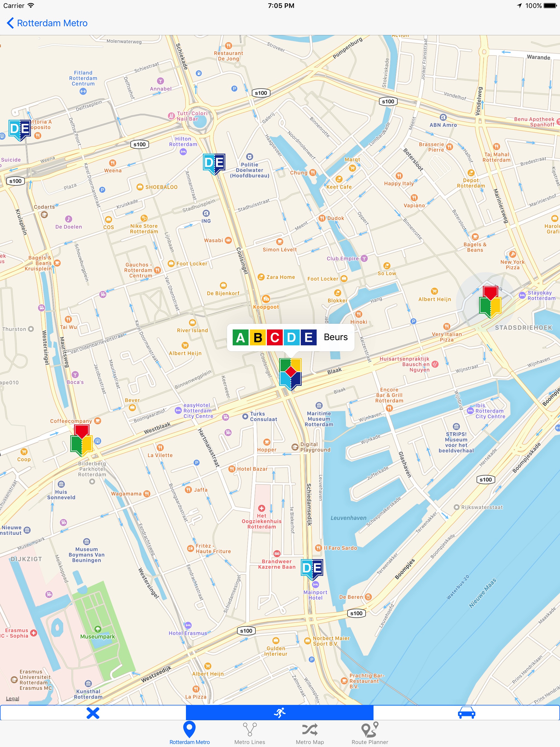Open the Legal link on the map
The height and width of the screenshot is (747, 560).
tap(13, 698)
